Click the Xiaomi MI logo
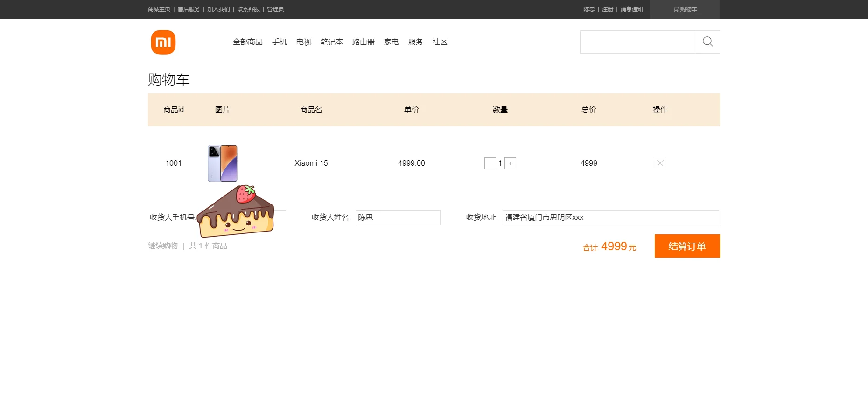 point(163,42)
